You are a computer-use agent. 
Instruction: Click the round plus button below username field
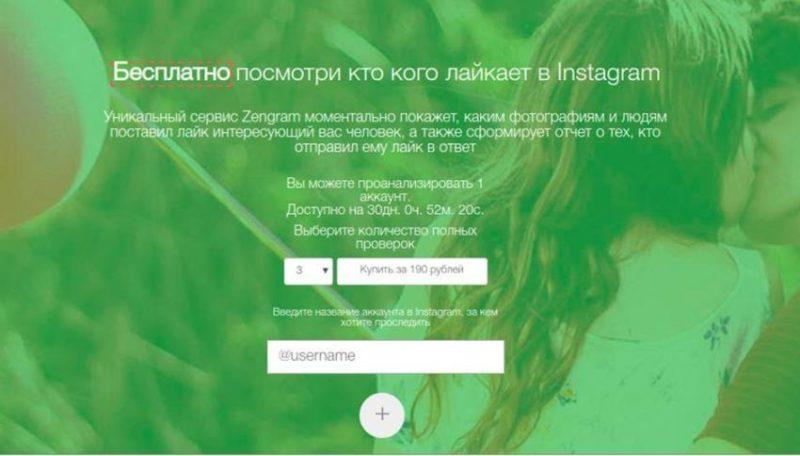tap(382, 415)
